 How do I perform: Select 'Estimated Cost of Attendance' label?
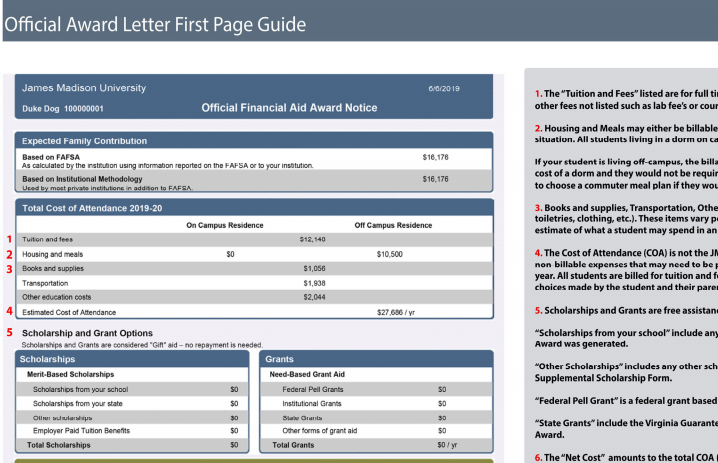pos(69,312)
